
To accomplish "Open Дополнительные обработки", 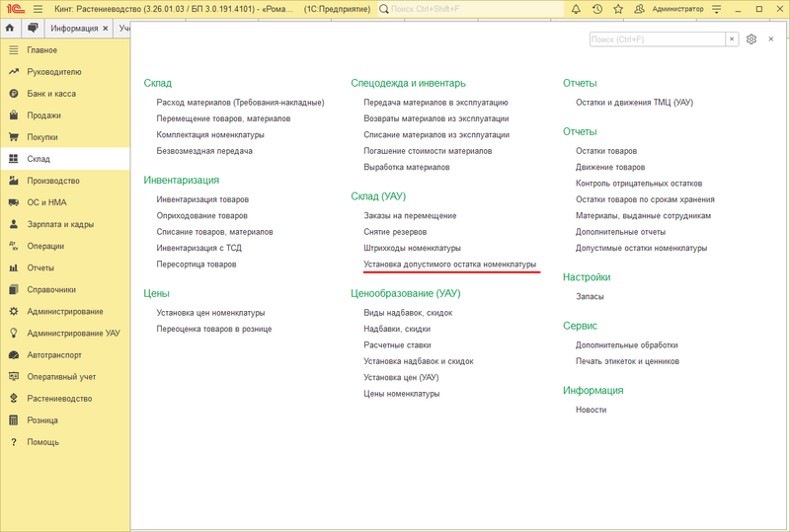I will coord(627,345).
